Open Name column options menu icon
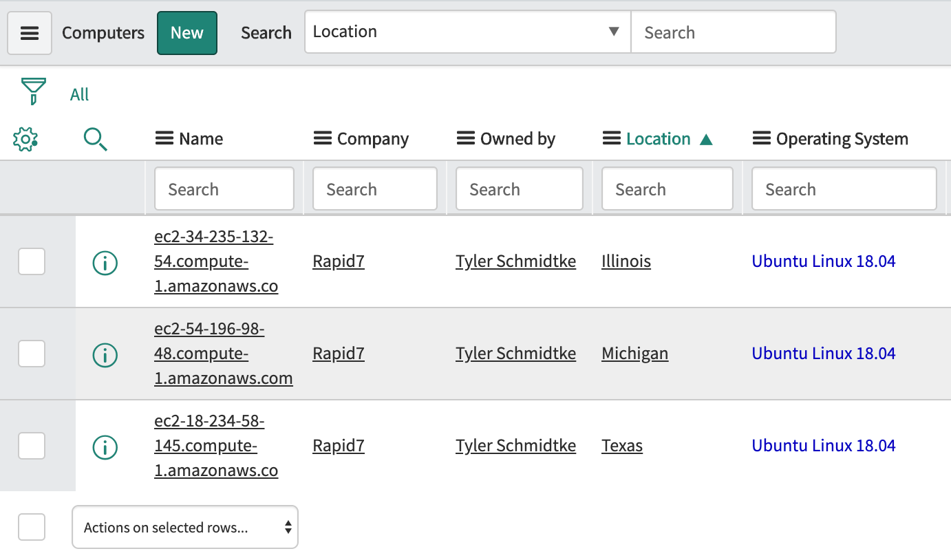 click(164, 139)
